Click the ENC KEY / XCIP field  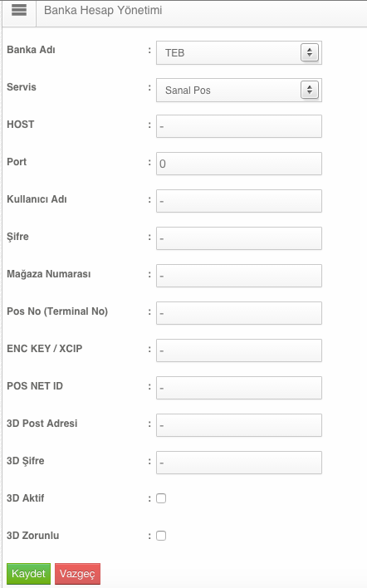click(x=239, y=350)
